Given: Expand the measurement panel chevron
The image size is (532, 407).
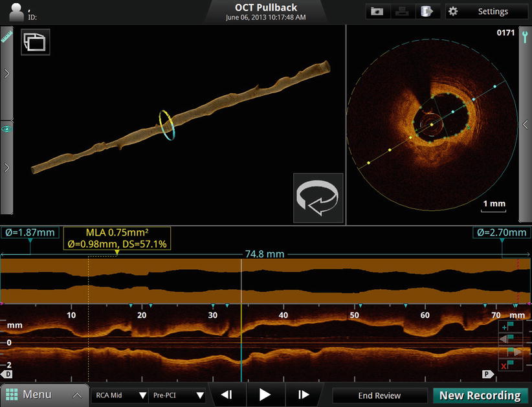Looking at the screenshot, I should point(7,73).
